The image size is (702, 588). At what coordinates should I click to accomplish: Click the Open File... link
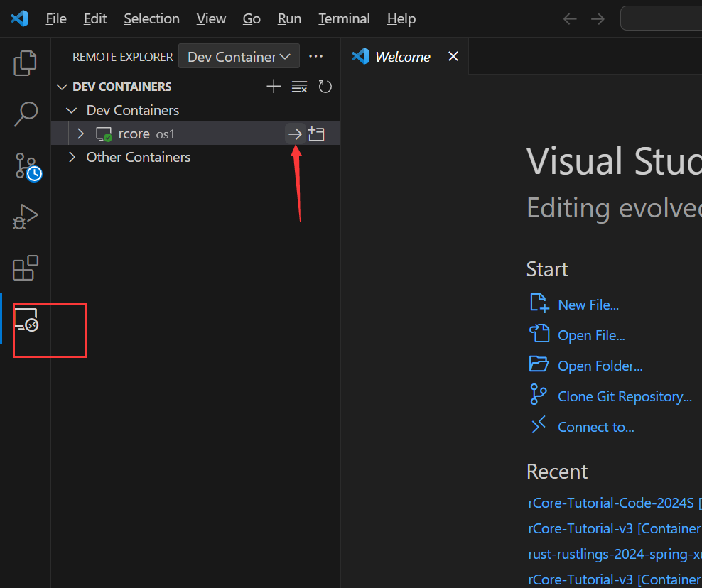click(x=591, y=335)
